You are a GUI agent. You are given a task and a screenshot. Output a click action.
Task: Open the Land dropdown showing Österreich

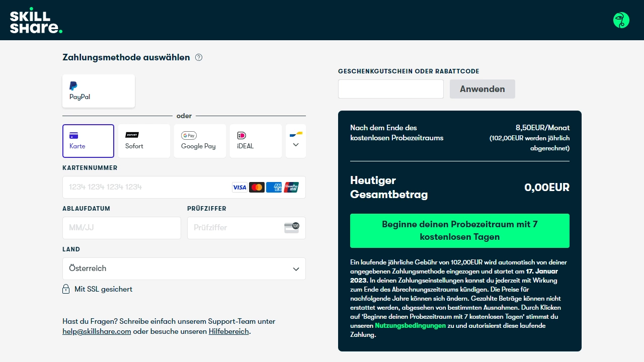click(x=184, y=268)
